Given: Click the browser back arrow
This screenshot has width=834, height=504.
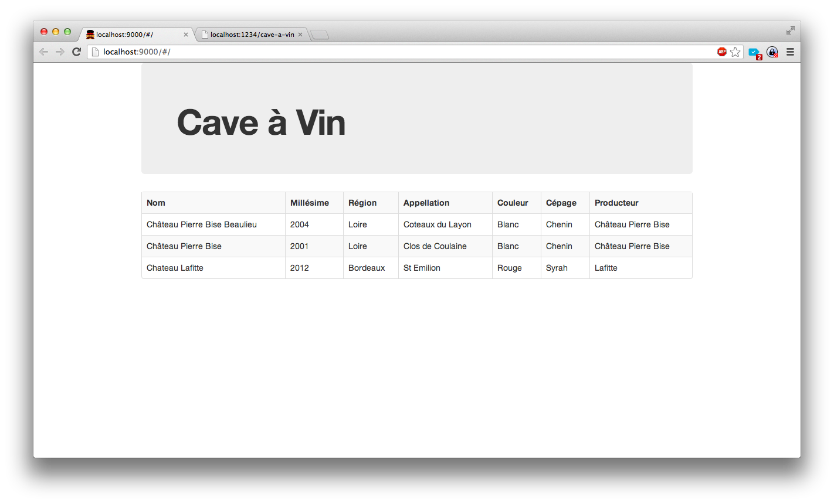Looking at the screenshot, I should 43,52.
